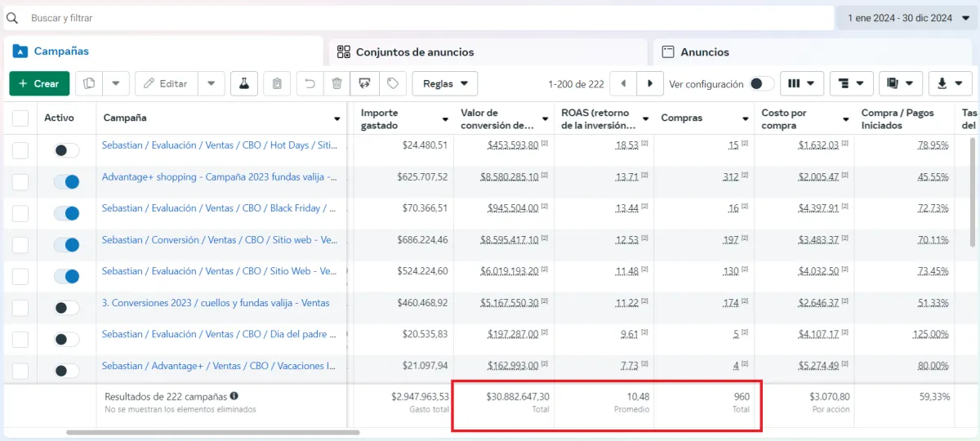Expand the duplicate options arrow

[x=115, y=83]
